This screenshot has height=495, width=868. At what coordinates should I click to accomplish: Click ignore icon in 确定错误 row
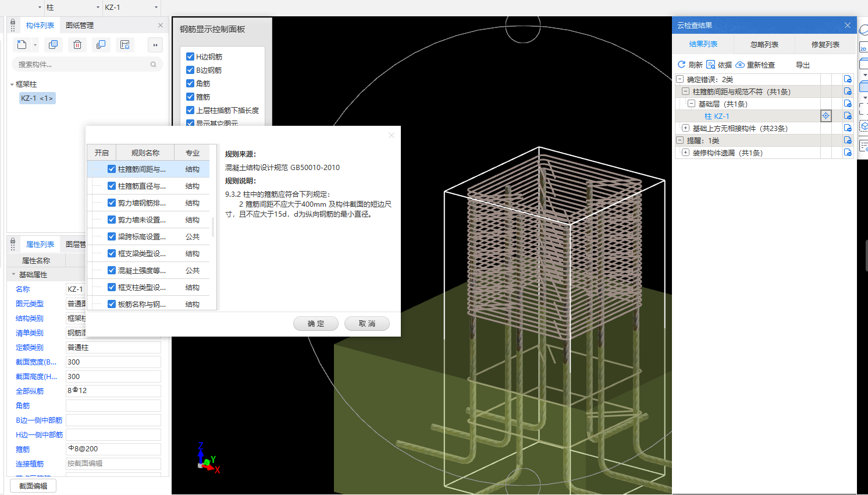point(848,79)
